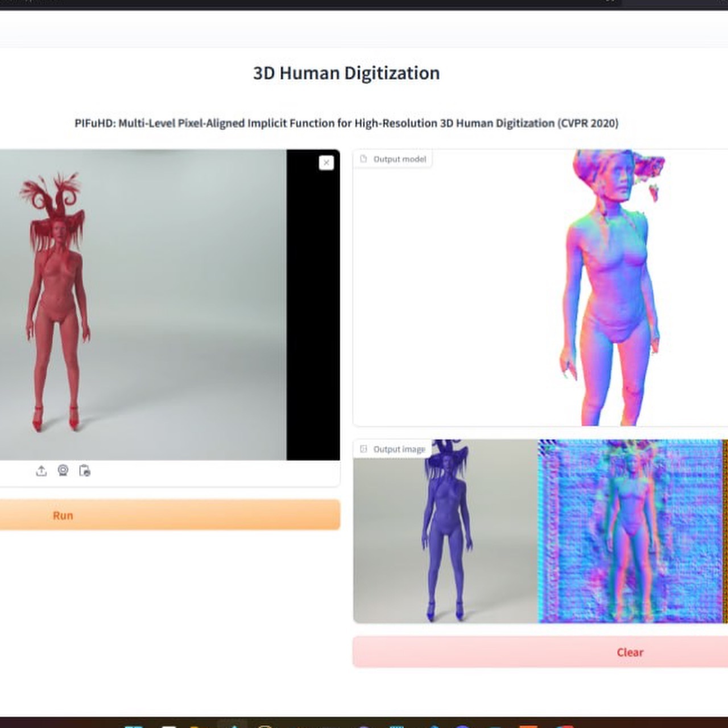
Task: Choose the paste from clipboard icon
Action: click(x=85, y=471)
